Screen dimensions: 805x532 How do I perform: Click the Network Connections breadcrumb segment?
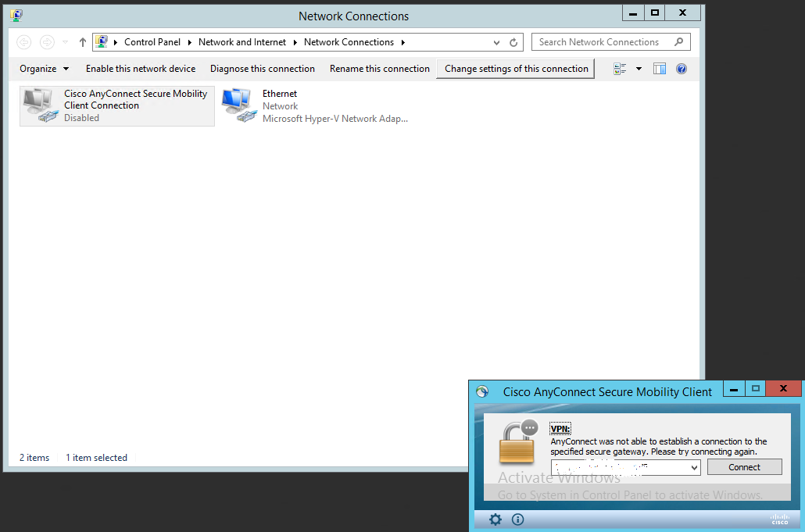point(349,42)
